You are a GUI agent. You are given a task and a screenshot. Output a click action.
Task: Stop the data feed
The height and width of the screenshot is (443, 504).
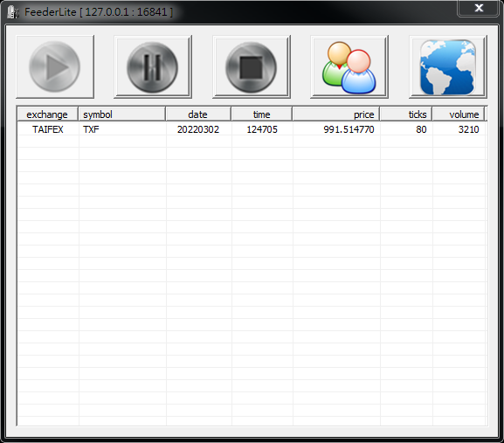(252, 67)
